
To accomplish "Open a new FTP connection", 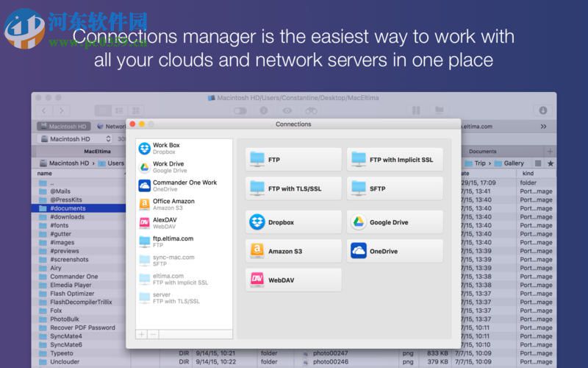I will tap(293, 160).
